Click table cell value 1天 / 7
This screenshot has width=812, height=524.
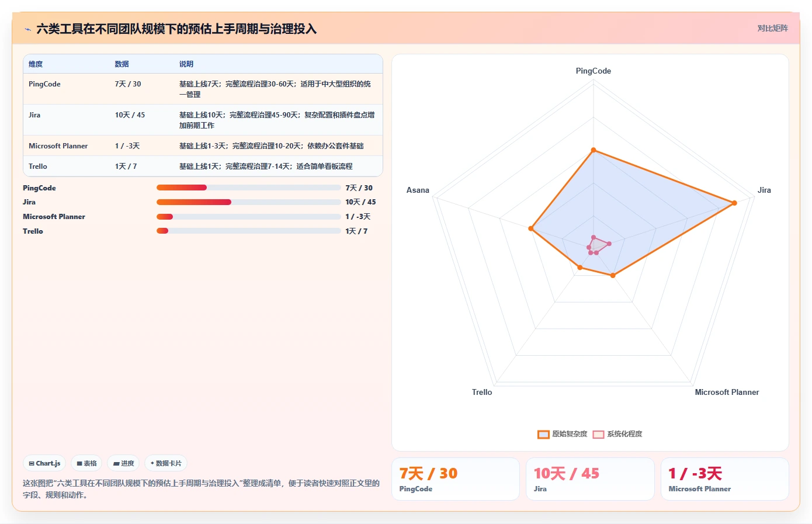(x=126, y=166)
